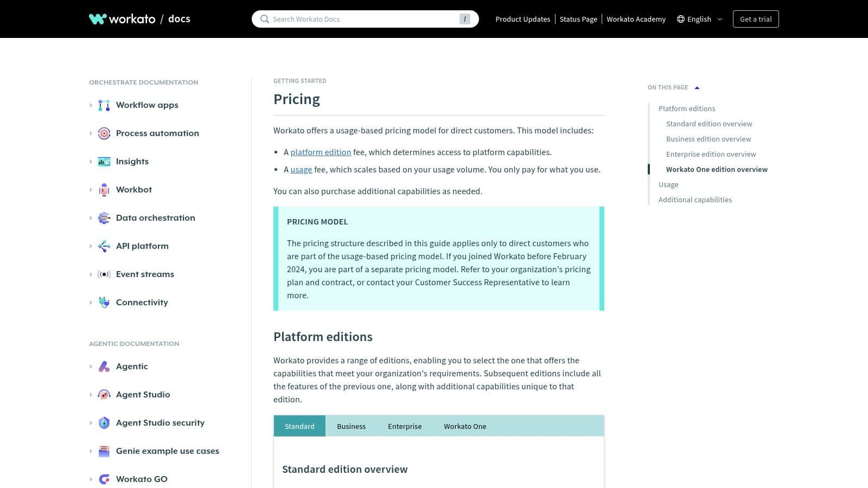Click the Workato logo in header
868x488 pixels.
coord(122,18)
